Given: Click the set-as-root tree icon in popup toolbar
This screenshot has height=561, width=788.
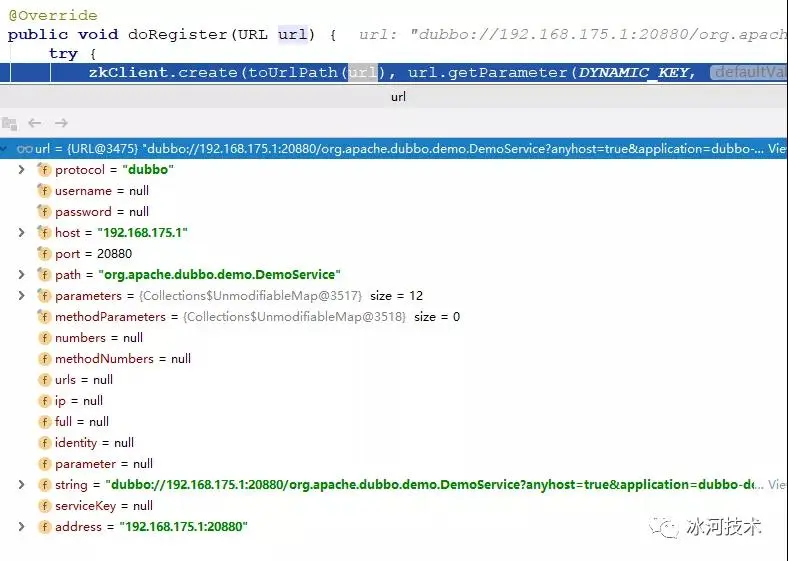Looking at the screenshot, I should pyautogui.click(x=10, y=123).
